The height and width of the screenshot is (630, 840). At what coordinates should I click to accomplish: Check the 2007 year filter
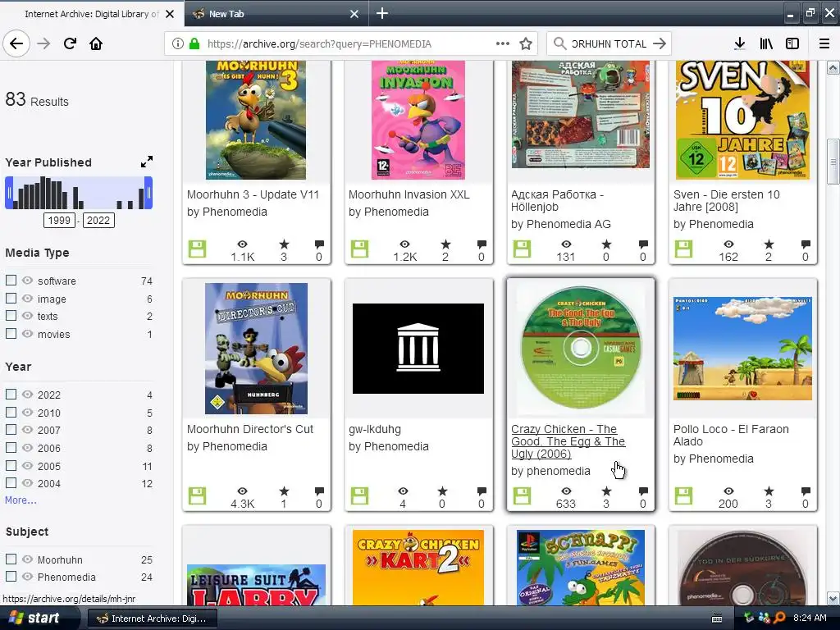11,430
